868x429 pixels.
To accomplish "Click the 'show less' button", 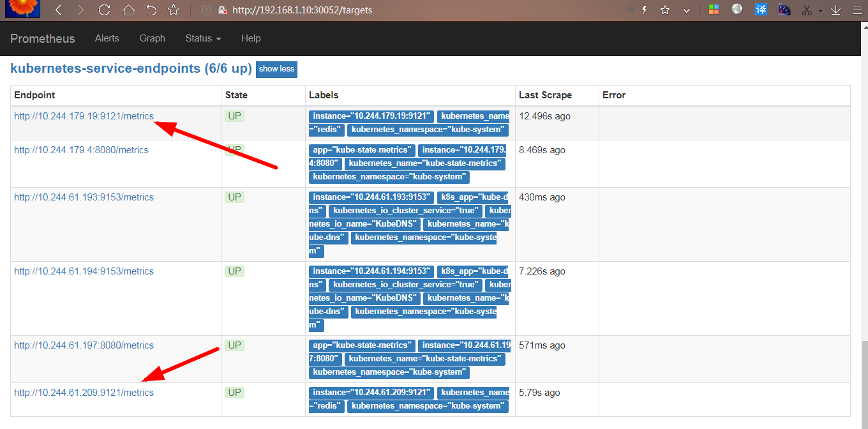I will point(277,69).
